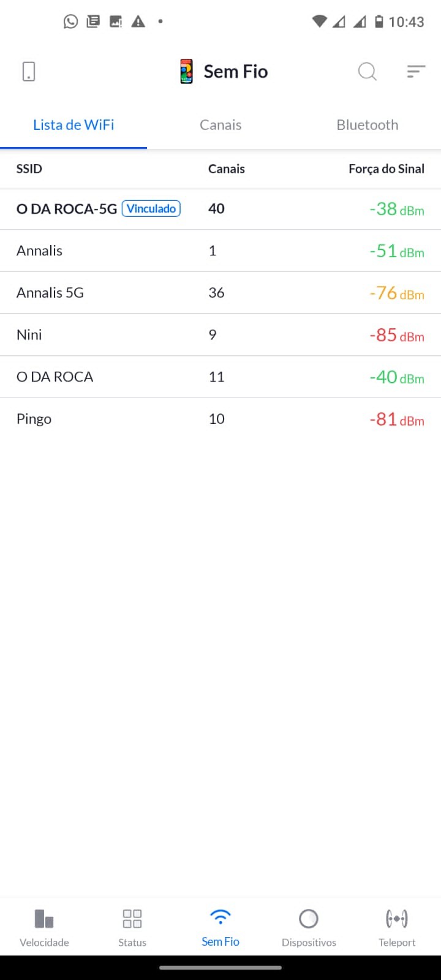Go to Status in bottom navigation
441x980 pixels.
tap(132, 927)
